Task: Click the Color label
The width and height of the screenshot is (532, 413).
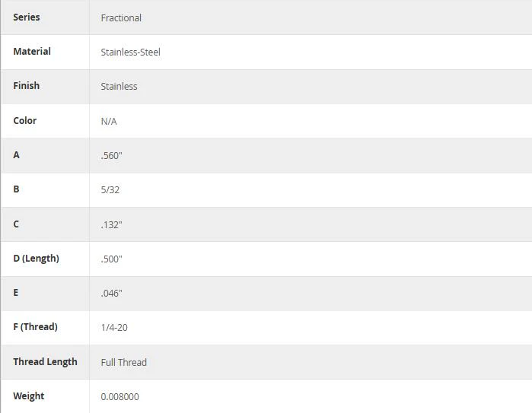Action: [x=25, y=121]
